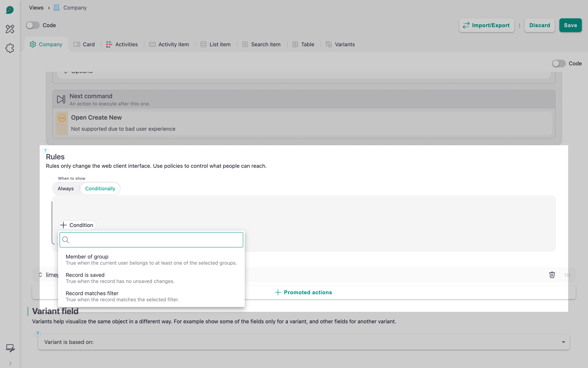Open the Variant is based on dropdown

coord(304,342)
